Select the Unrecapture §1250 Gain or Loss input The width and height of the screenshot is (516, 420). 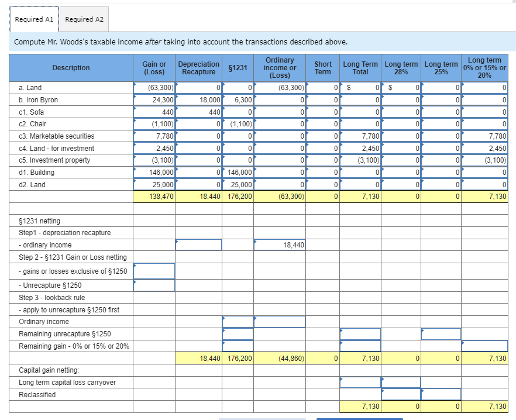(154, 285)
